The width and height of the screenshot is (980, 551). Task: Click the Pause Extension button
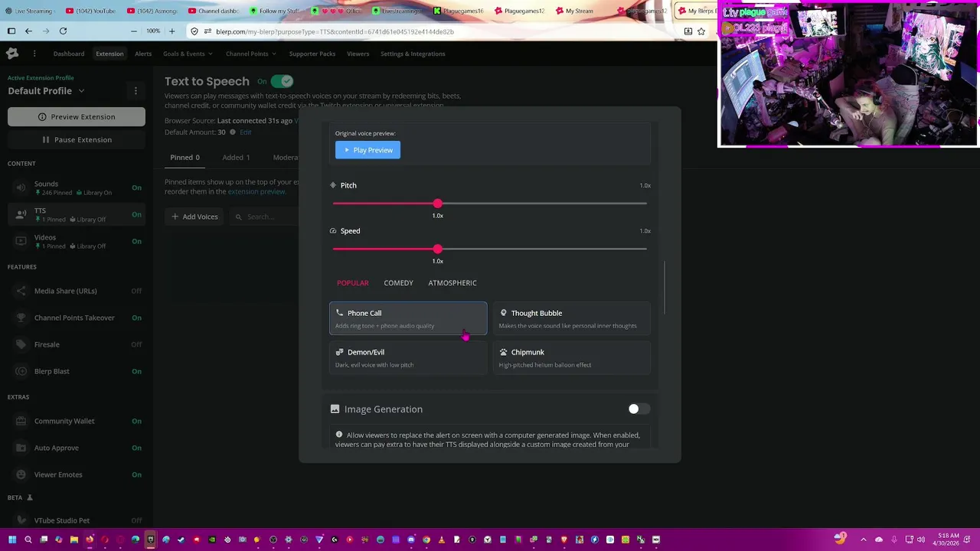[77, 140]
